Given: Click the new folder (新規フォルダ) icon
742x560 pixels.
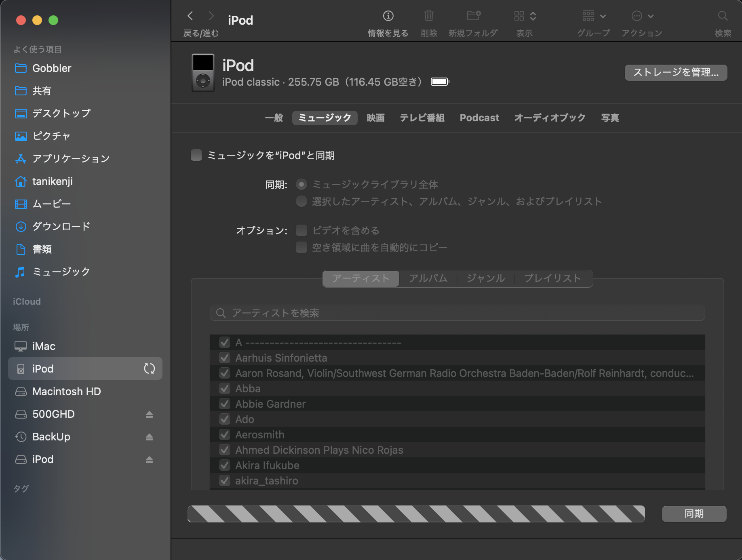Looking at the screenshot, I should click(473, 16).
